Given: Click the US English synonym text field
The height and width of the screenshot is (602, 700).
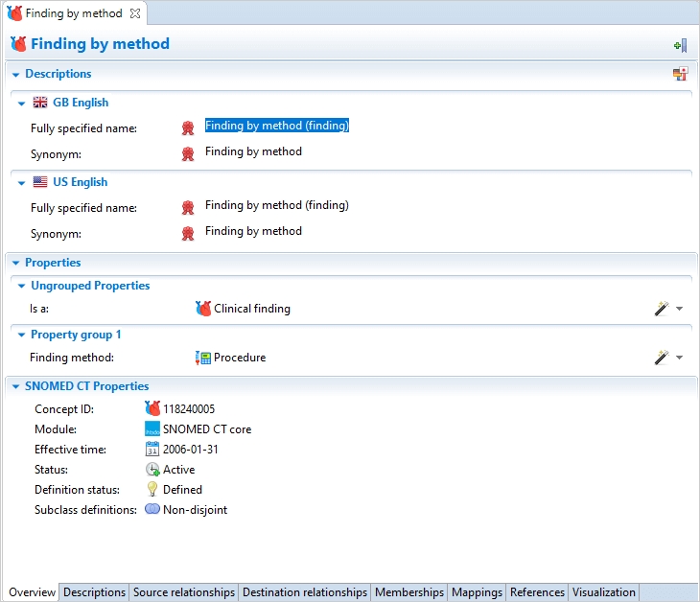Looking at the screenshot, I should (253, 231).
